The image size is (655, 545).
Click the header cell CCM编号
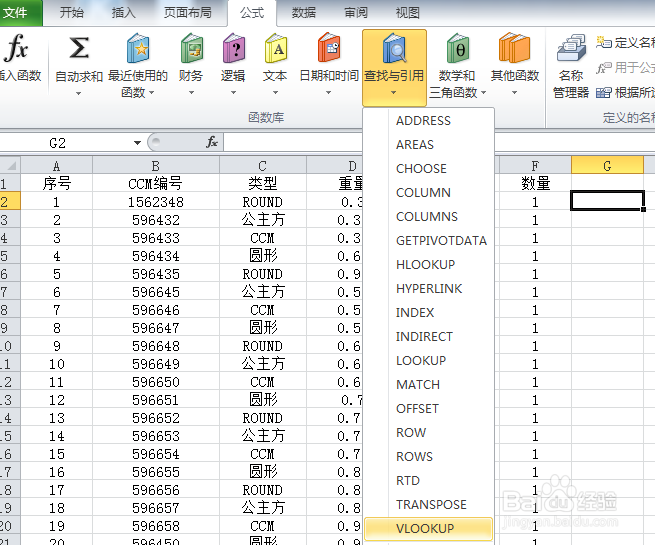coord(156,183)
